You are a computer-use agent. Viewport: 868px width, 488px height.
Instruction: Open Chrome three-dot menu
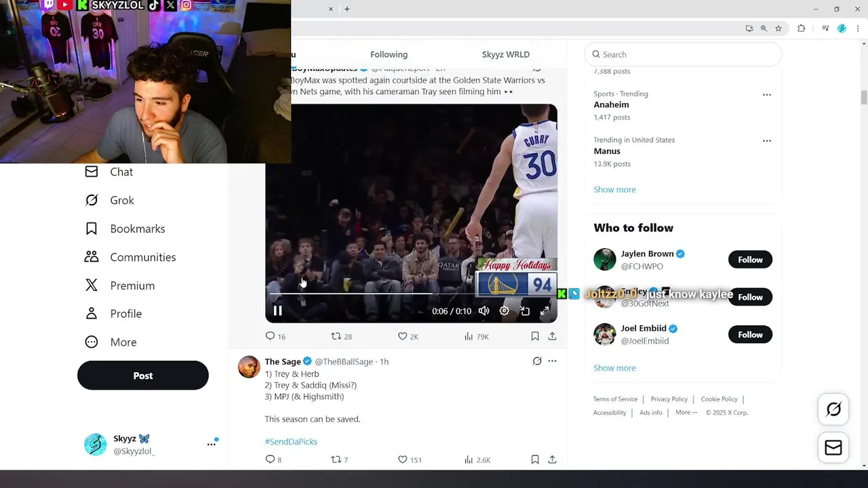[x=858, y=28]
